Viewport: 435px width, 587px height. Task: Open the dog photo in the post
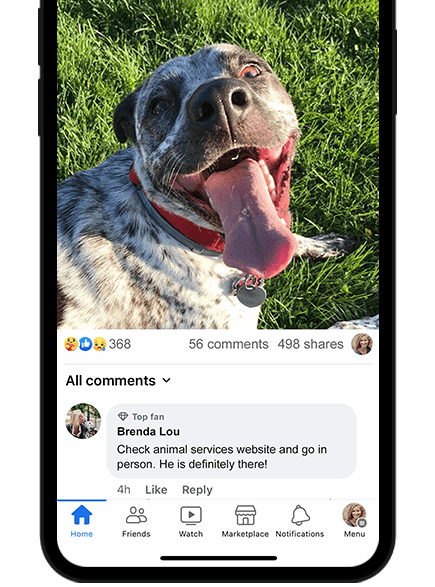[218, 165]
